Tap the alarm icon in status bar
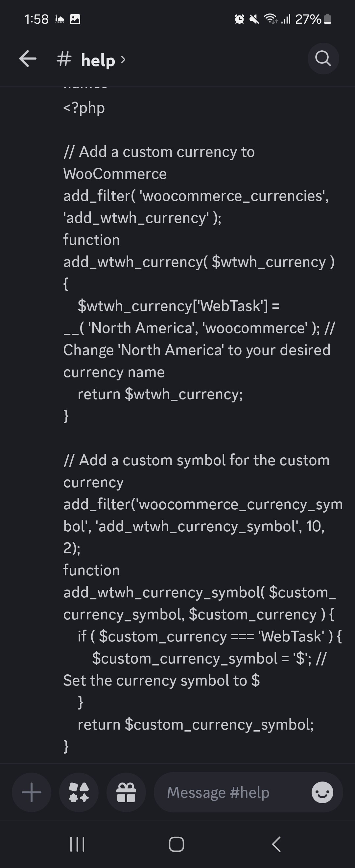Screen dimensions: 355x868 [x=239, y=19]
